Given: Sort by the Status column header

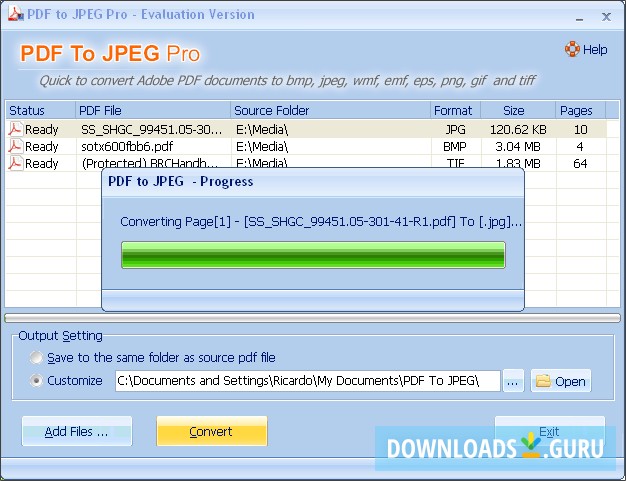Looking at the screenshot, I should click(40, 110).
